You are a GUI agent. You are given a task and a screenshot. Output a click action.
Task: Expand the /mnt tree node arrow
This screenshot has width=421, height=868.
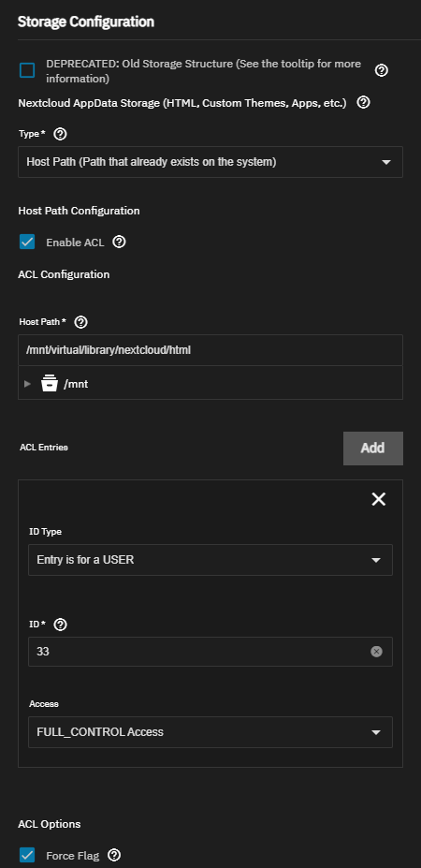(28, 383)
